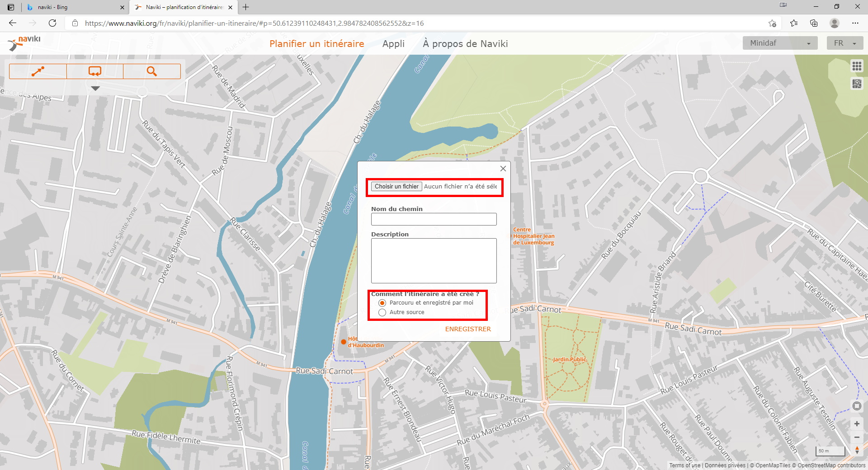Open the grid apps menu icon

coord(857,66)
